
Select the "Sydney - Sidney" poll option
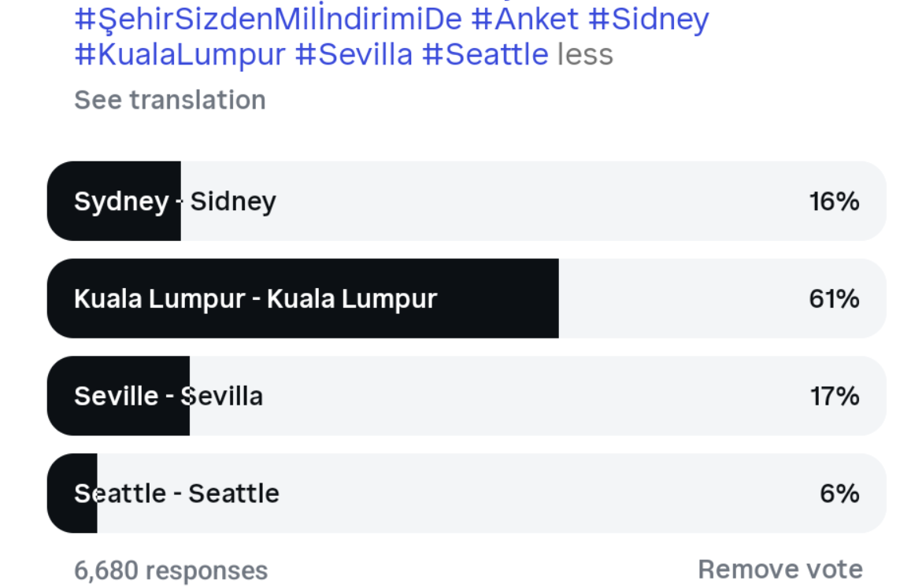(x=175, y=202)
